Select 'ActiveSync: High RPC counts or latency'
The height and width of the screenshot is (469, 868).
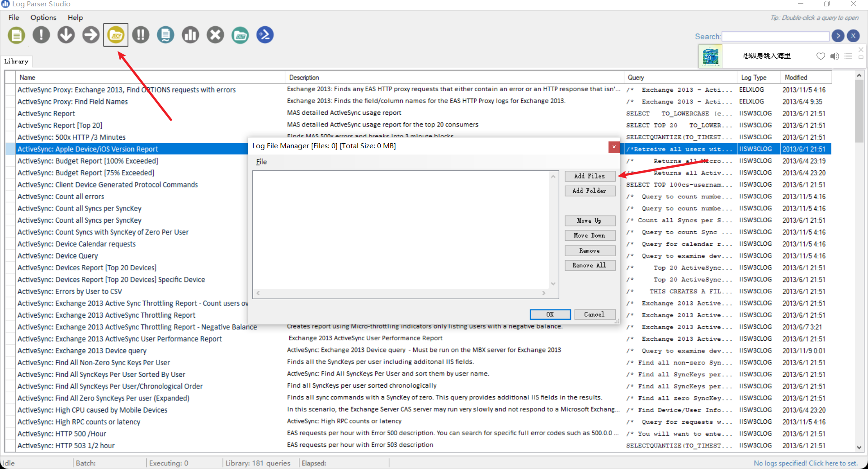79,422
